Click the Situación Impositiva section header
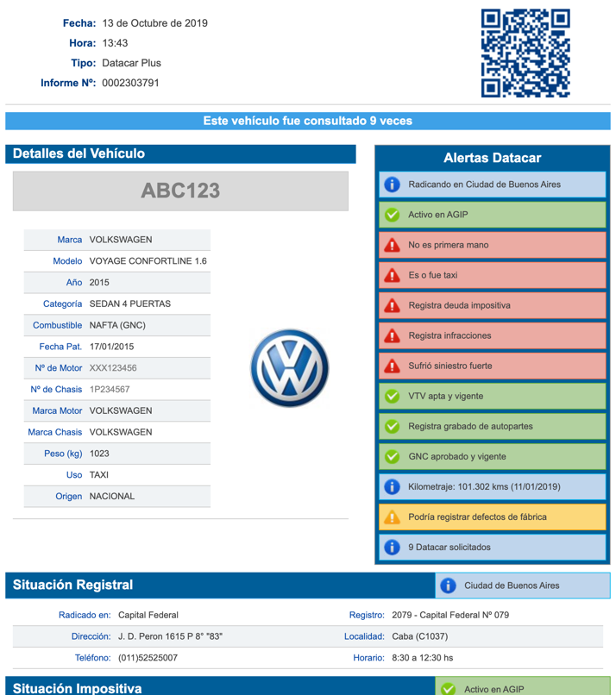The width and height of the screenshot is (616, 695). tap(220, 686)
